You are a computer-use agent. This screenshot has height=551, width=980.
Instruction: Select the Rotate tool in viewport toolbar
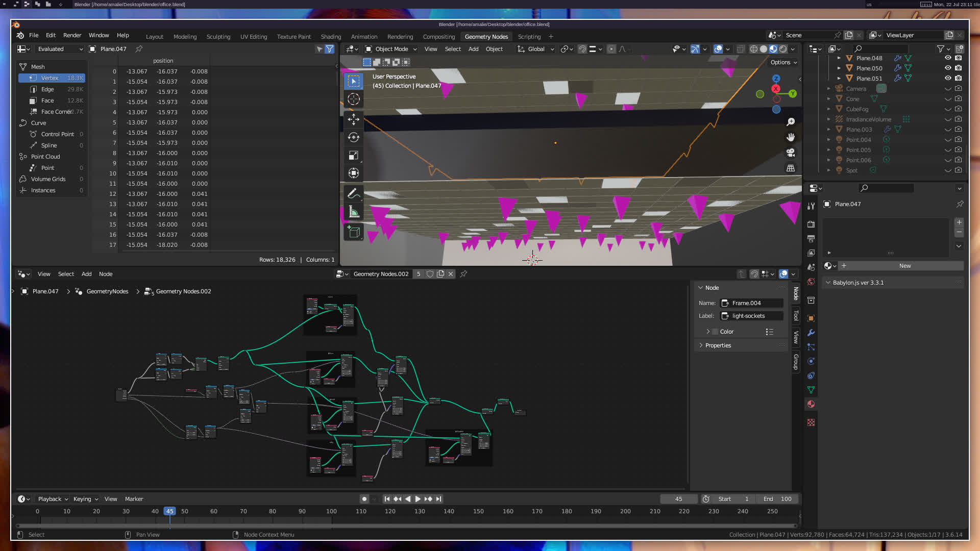point(353,137)
